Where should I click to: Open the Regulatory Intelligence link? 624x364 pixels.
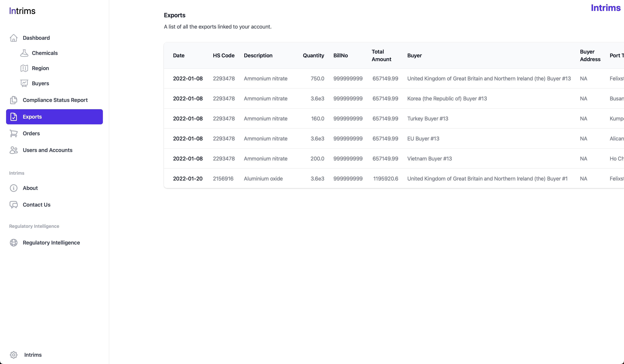coord(51,243)
